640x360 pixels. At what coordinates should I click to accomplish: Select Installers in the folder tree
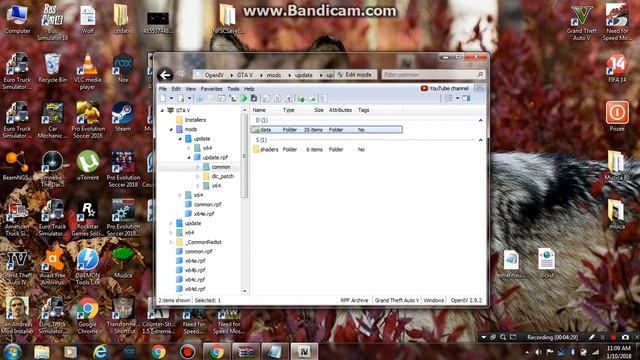[195, 120]
